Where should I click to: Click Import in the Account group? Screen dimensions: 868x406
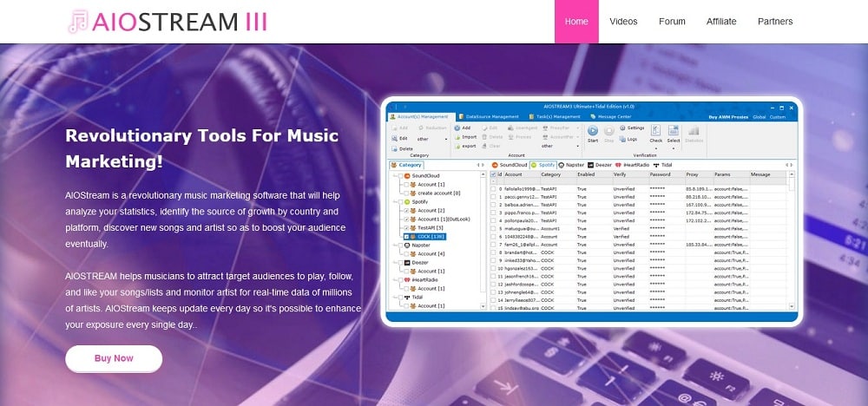(465, 136)
